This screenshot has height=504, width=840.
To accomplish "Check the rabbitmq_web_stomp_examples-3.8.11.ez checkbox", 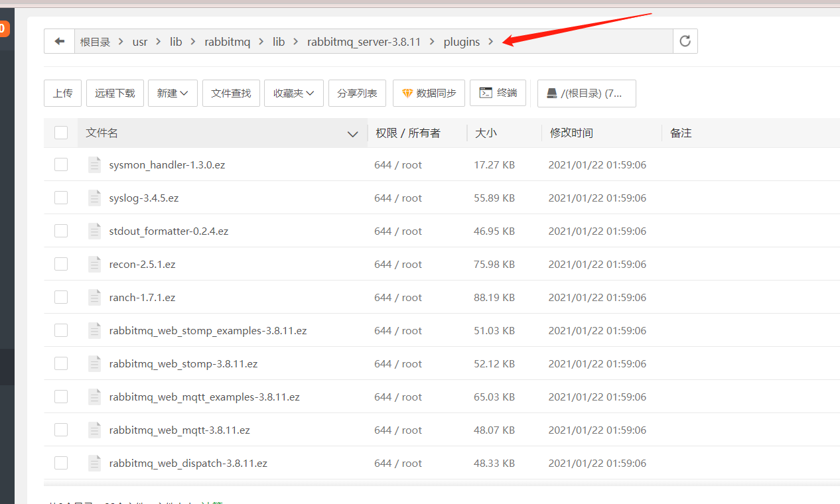I will click(61, 330).
